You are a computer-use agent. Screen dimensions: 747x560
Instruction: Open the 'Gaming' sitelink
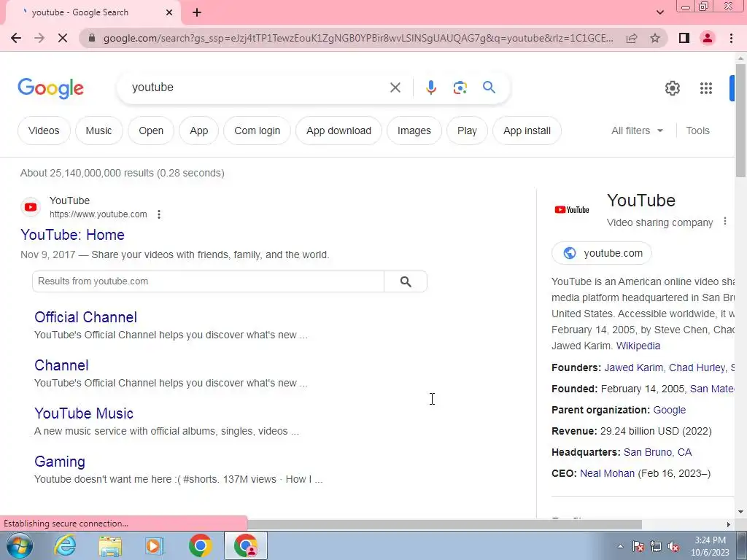pos(60,462)
